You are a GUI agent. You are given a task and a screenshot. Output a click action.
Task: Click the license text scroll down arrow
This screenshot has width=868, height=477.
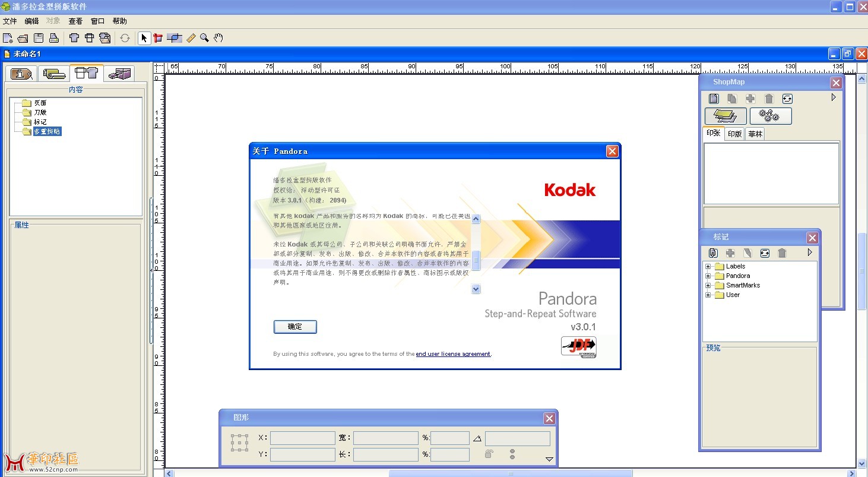(x=476, y=289)
